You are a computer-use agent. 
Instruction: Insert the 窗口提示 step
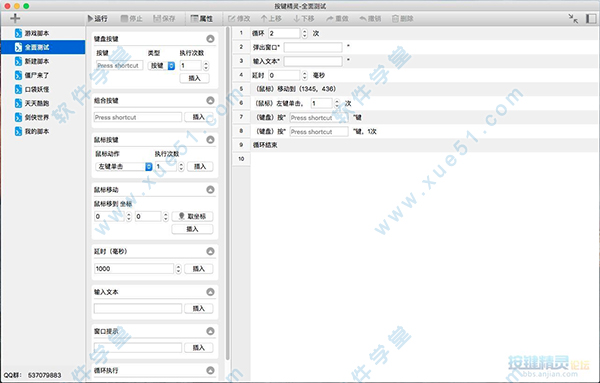(198, 347)
